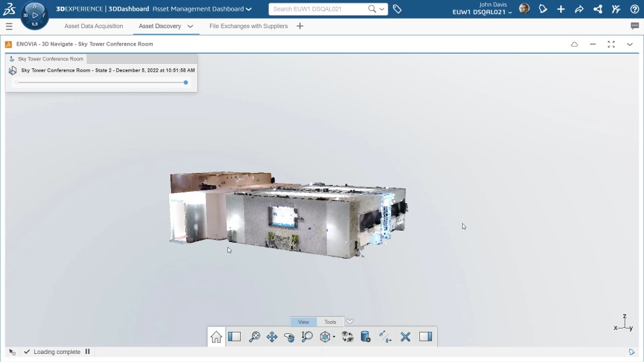The image size is (644, 362).
Task: Add a new dashboard tab with plus
Action: click(300, 26)
